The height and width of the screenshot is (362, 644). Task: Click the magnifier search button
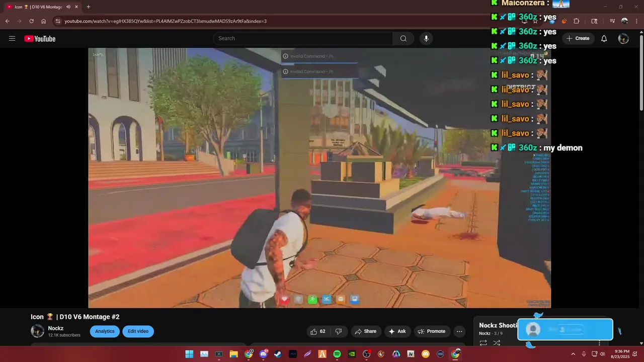[x=404, y=39]
